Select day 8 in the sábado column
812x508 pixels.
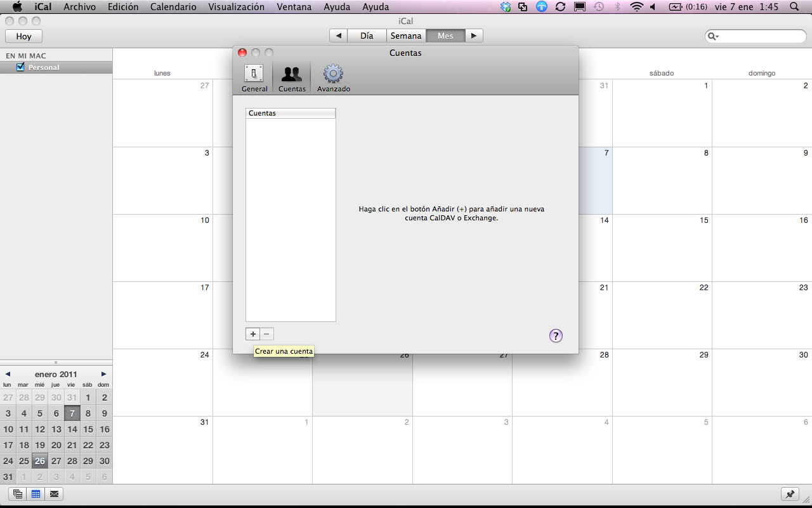click(x=662, y=180)
